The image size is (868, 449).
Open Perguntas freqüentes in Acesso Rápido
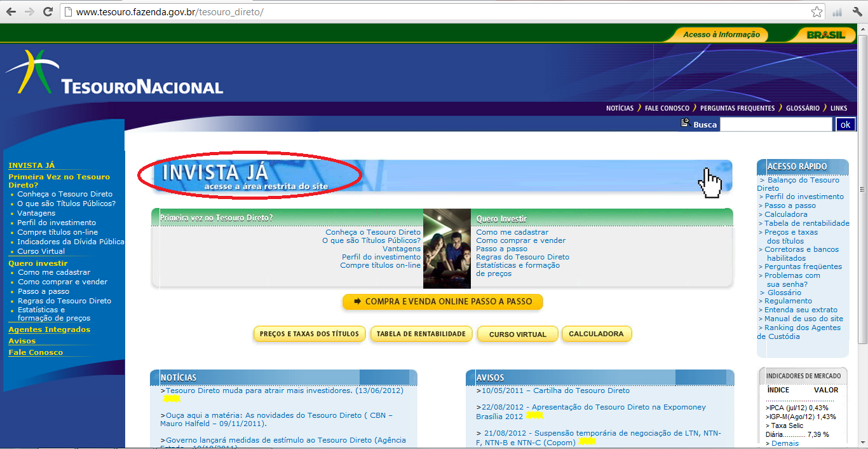(803, 266)
